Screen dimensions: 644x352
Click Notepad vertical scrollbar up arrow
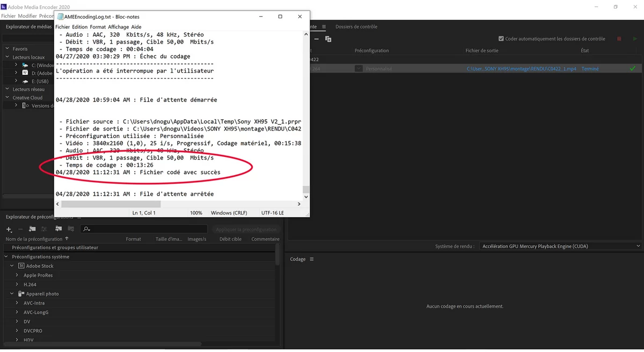pos(306,33)
